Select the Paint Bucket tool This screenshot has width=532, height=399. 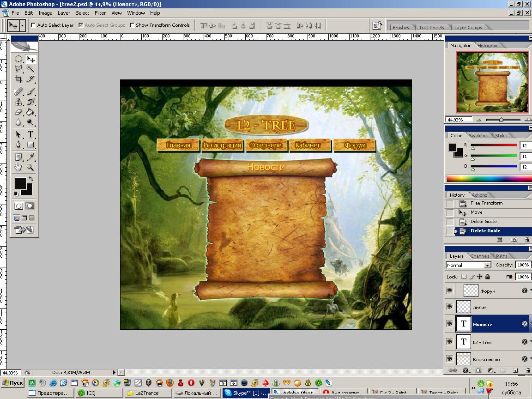point(30,112)
